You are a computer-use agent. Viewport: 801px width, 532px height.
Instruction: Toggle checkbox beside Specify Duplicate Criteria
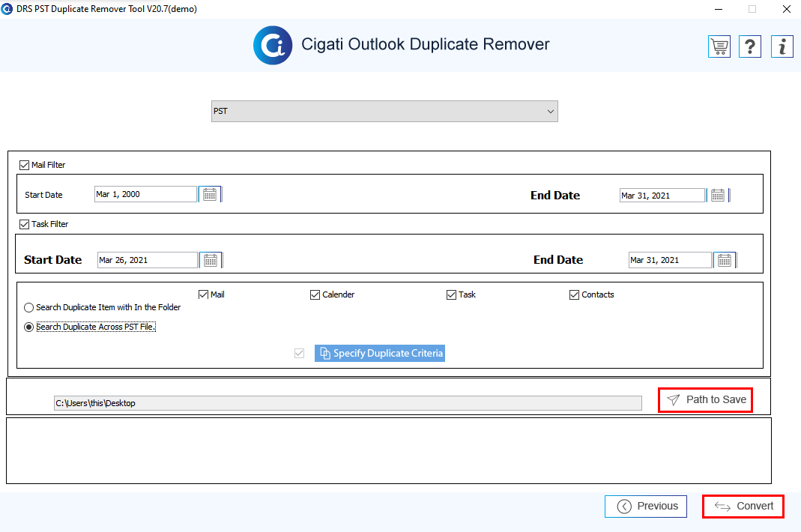300,353
